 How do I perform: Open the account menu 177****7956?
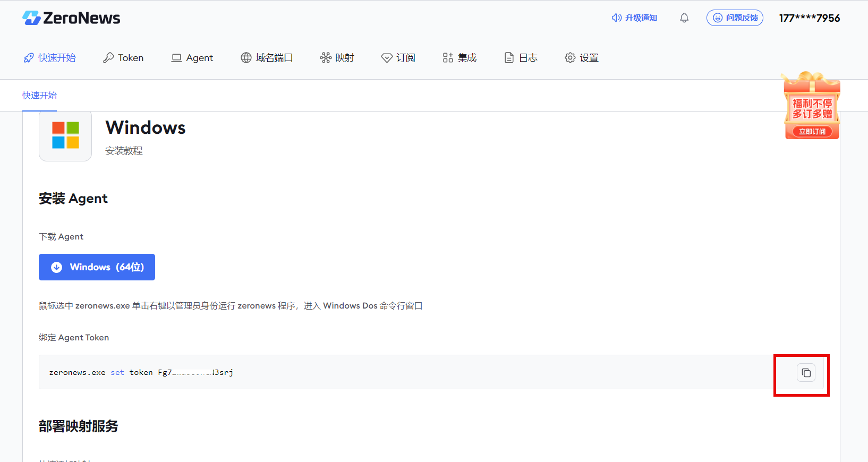point(809,18)
